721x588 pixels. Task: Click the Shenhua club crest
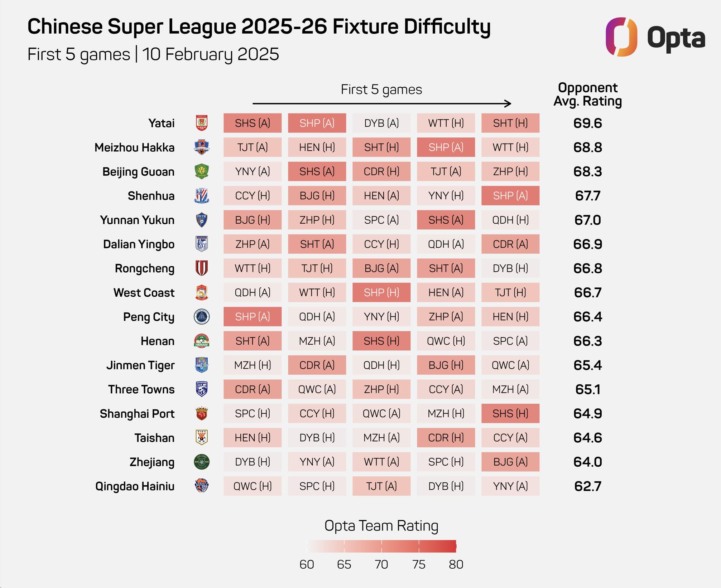tap(202, 196)
